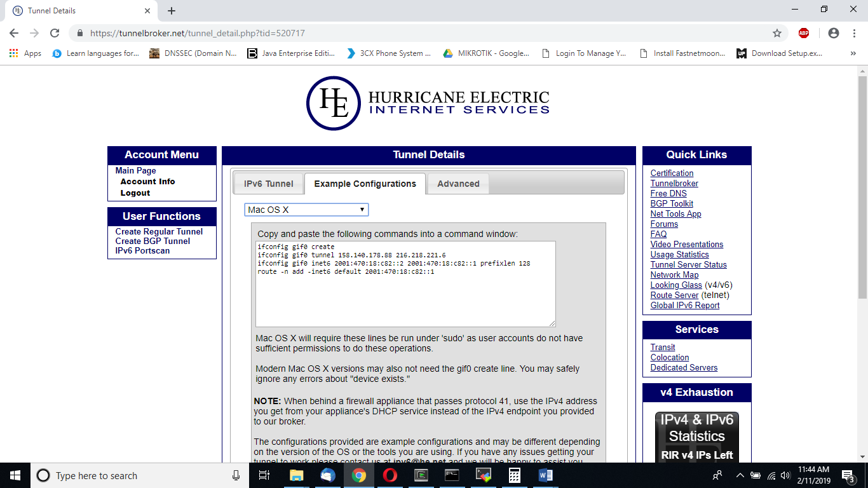Click the Windows search box
Viewport: 868px width, 488px height.
click(139, 475)
